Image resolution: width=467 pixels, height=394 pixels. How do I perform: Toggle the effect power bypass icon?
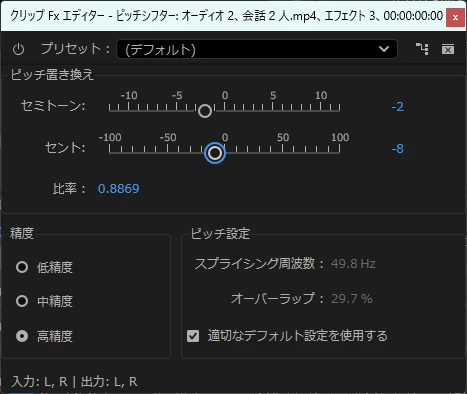(x=18, y=49)
